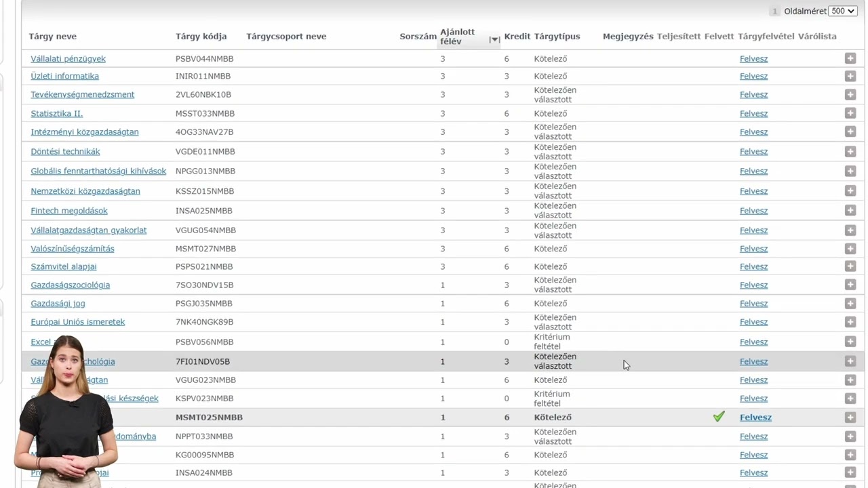This screenshot has width=868, height=488.
Task: Open plus menu for Gazdaságszociológia
Action: 850,285
